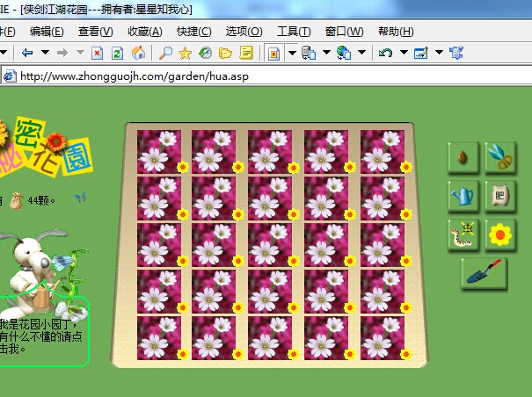
Task: Click the undo green arrow icon
Action: click(385, 53)
